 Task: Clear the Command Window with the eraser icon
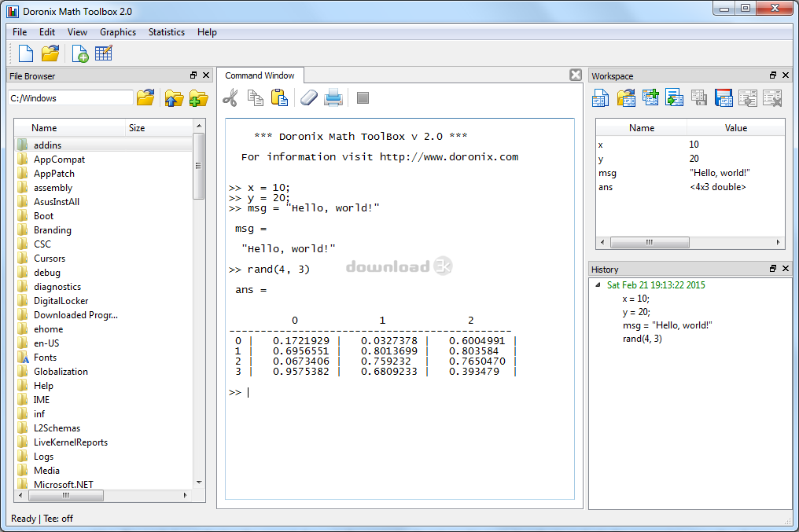click(x=309, y=97)
